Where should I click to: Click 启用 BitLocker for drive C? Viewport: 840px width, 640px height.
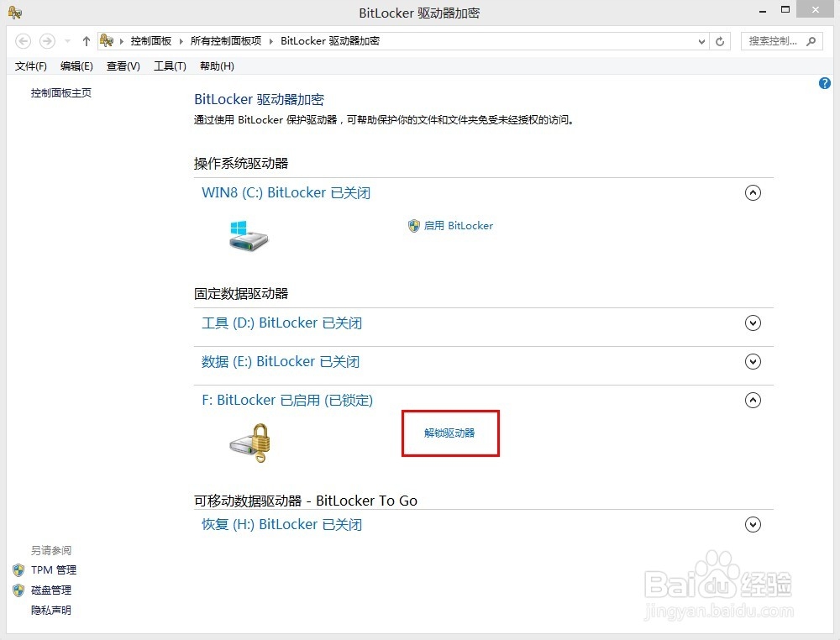(x=458, y=226)
